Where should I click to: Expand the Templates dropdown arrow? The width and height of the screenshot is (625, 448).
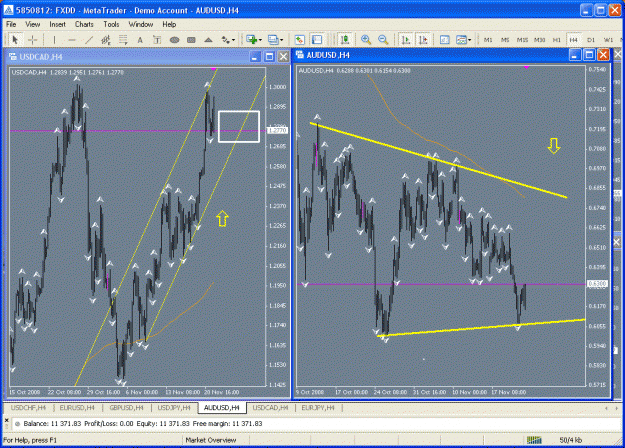coord(470,40)
